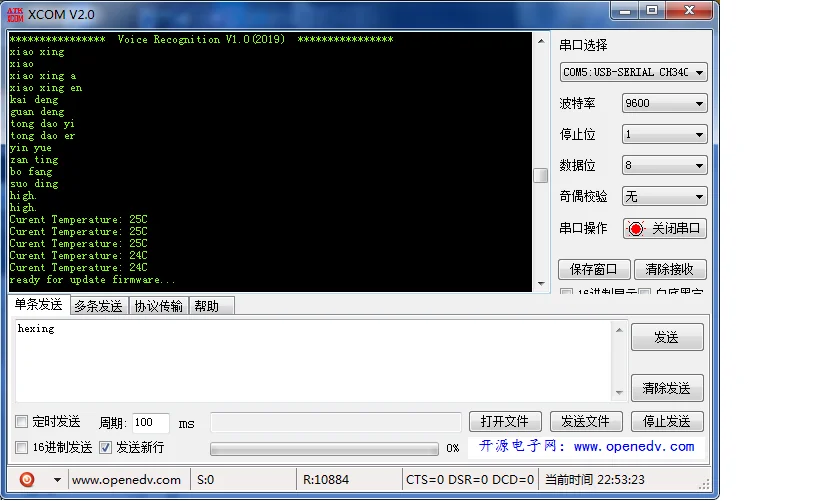Click the 保存窗口 save window button

(x=594, y=270)
